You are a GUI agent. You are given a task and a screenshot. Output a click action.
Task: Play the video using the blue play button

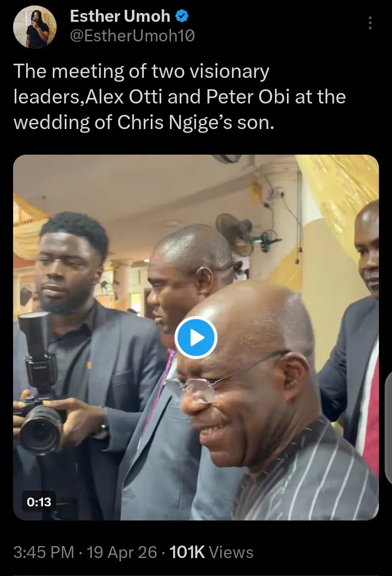coord(196,338)
